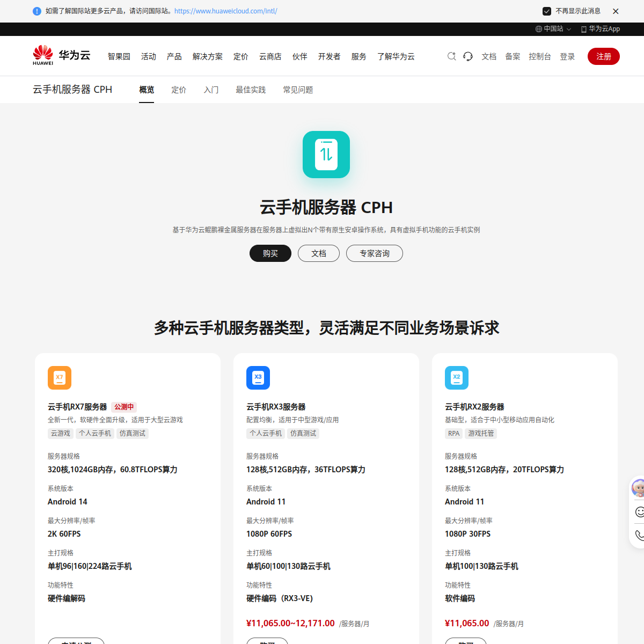Screen dimensions: 644x644
Task: Open the assistant avatar floating widget
Action: click(638, 488)
